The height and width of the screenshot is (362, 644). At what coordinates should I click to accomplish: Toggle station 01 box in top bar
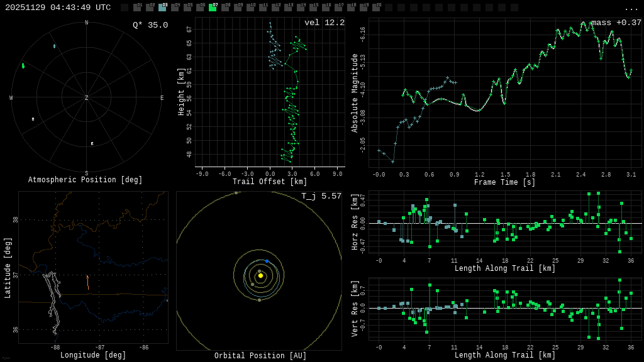click(x=137, y=8)
